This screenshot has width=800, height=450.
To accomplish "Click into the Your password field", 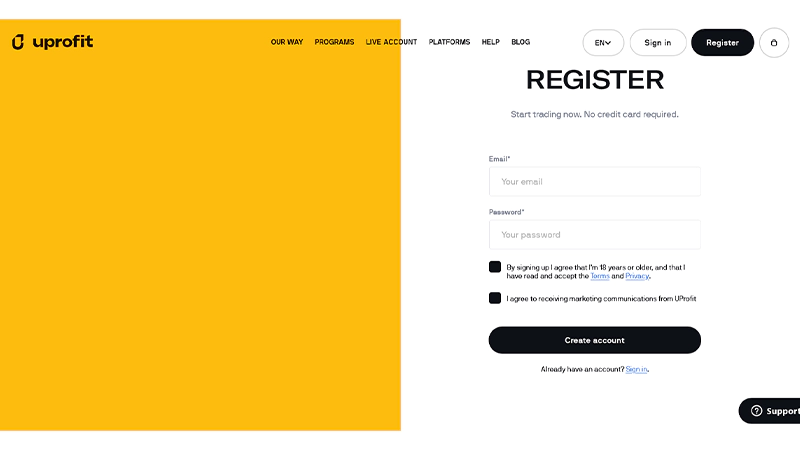I will tap(594, 235).
